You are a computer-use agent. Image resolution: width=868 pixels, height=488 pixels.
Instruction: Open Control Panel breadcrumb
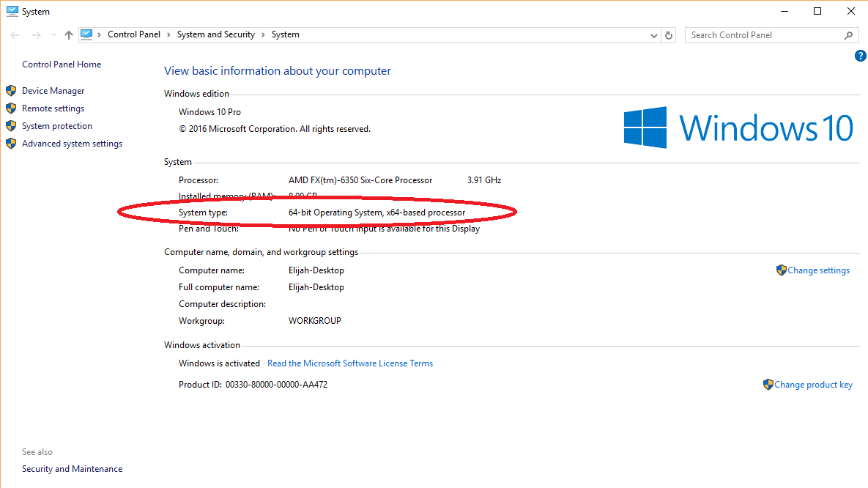pyautogui.click(x=134, y=34)
